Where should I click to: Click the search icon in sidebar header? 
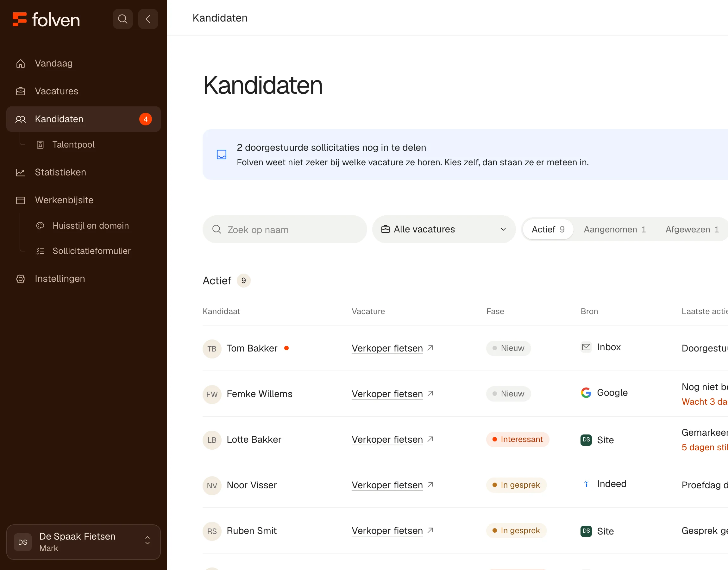[123, 19]
